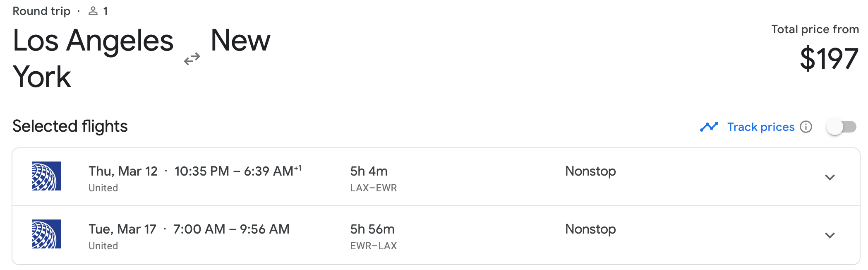Click the LAX–EWR route label
The image size is (868, 270).
[373, 188]
